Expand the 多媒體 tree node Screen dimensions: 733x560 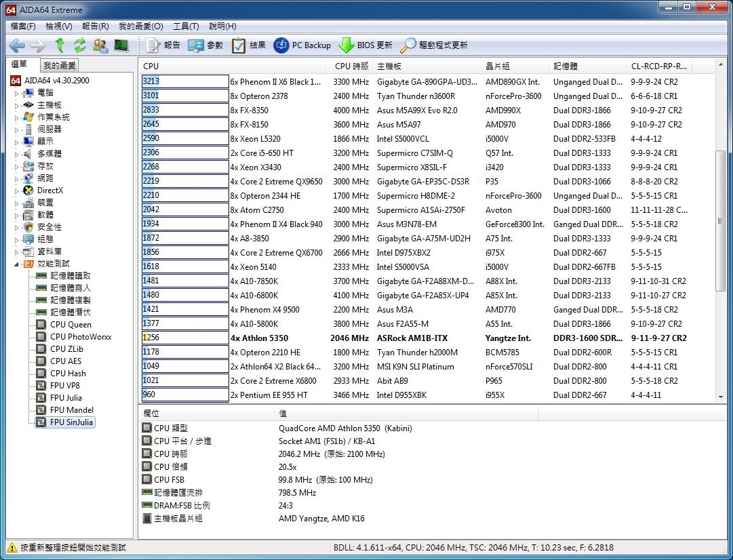17,154
